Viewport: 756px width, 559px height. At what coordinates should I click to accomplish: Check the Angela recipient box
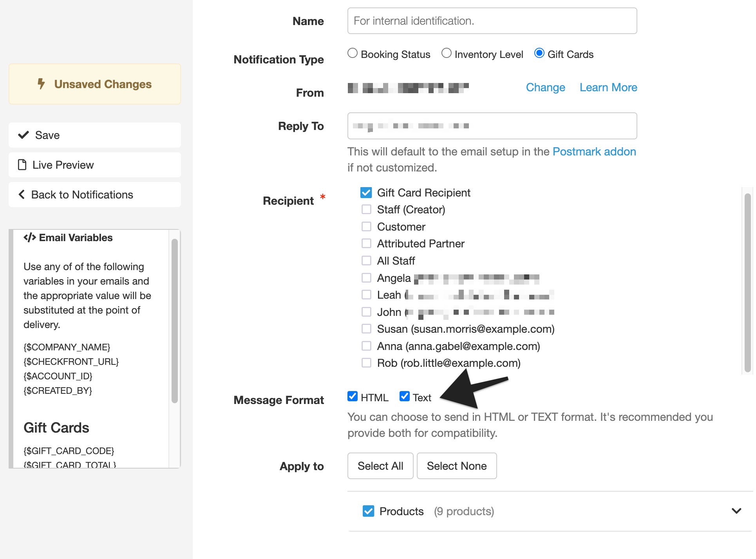point(366,278)
